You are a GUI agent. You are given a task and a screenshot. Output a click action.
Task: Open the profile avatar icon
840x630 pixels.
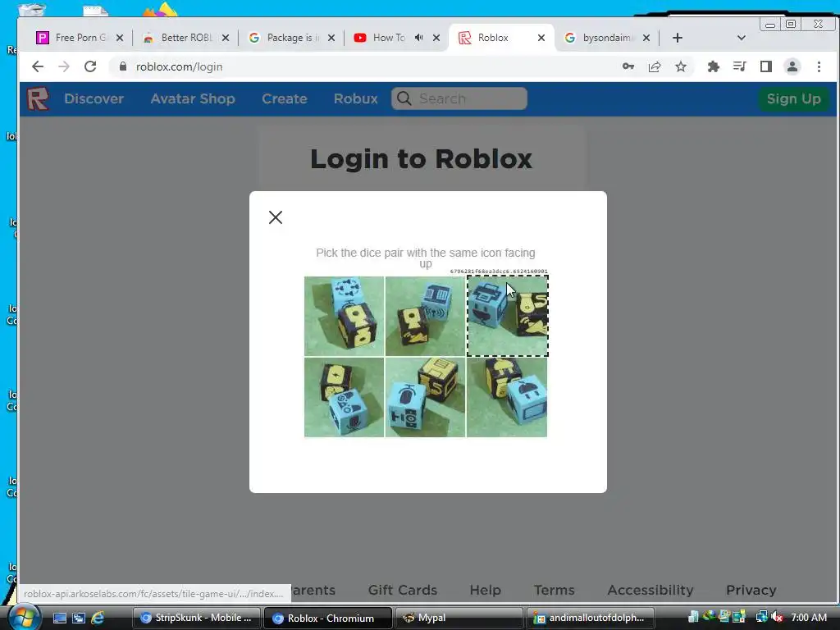[792, 66]
